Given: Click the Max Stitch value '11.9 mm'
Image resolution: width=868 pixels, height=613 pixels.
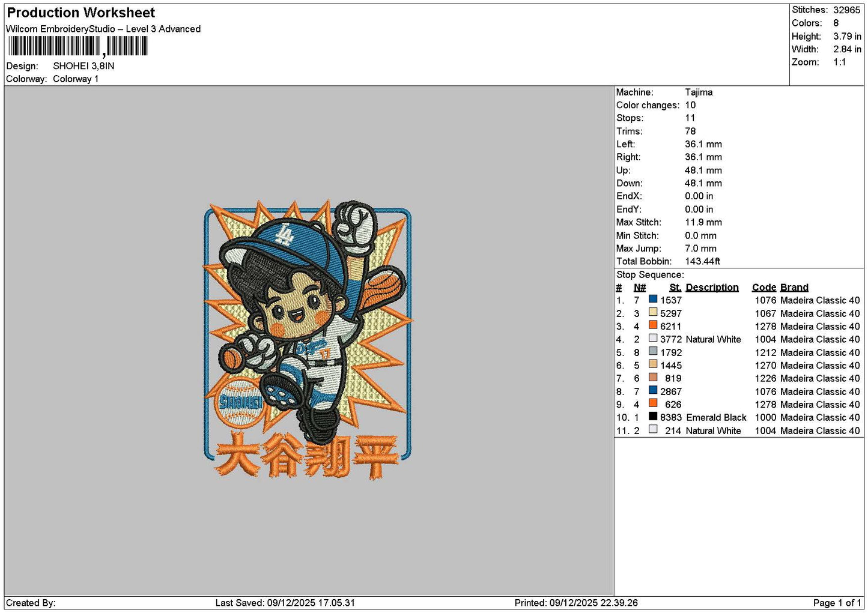Looking at the screenshot, I should pos(703,222).
